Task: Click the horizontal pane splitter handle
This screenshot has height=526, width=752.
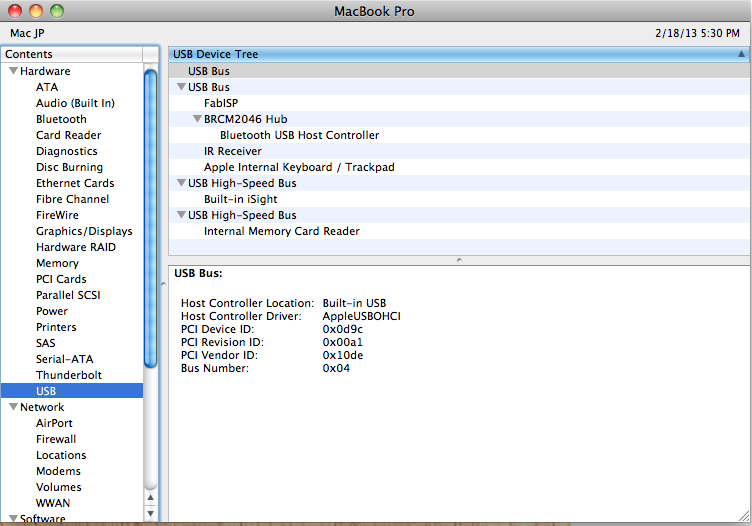Action: tap(459, 260)
